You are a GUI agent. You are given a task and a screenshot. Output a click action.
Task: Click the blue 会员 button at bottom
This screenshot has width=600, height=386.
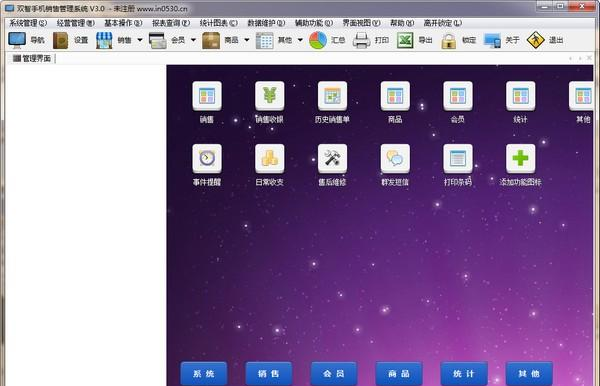(334, 373)
